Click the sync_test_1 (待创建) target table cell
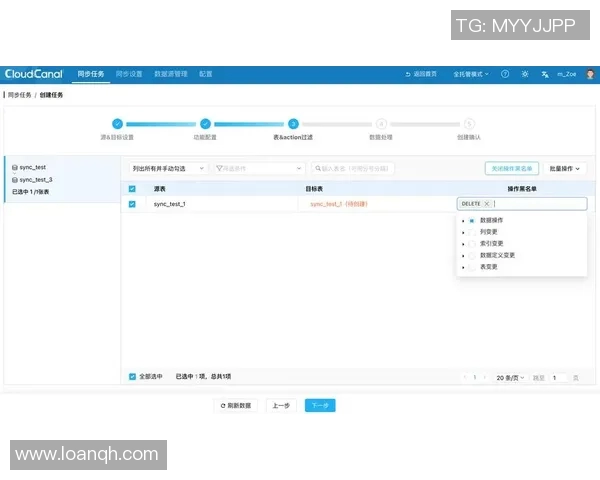Image resolution: width=600 pixels, height=480 pixels. pos(339,204)
